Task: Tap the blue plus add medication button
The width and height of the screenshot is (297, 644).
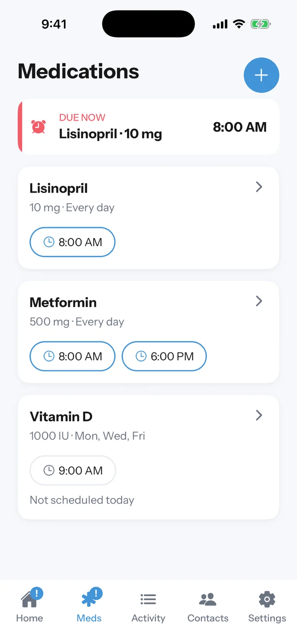Action: tap(261, 75)
